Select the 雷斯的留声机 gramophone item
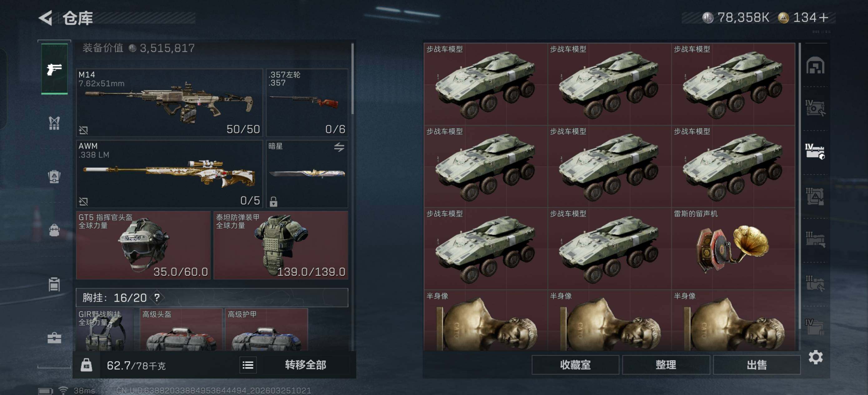 (x=733, y=249)
